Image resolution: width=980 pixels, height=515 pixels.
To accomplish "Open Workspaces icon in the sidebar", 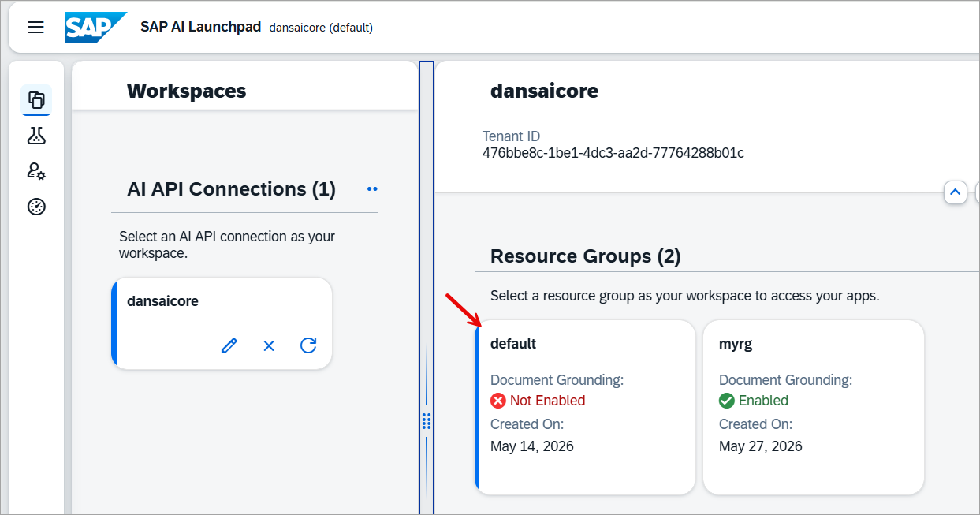I will (x=37, y=100).
